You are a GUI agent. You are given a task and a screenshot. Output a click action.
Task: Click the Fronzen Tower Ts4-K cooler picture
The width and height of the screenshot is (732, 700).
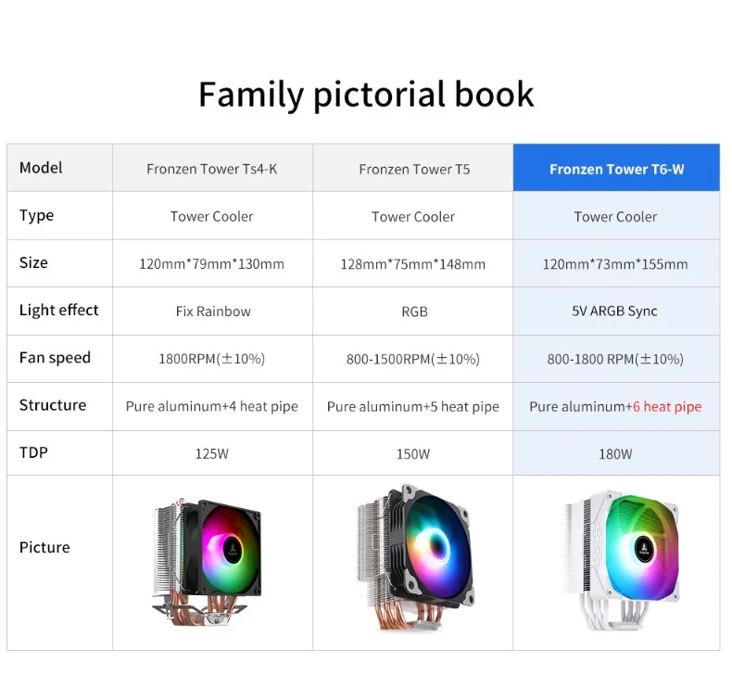(212, 561)
